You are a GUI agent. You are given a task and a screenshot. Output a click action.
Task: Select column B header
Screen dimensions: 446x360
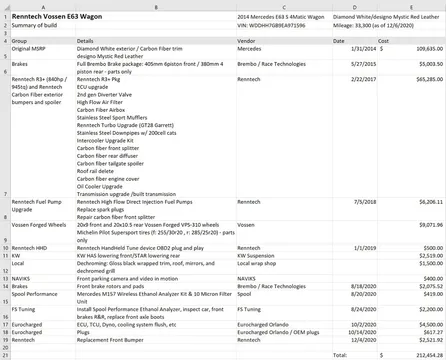click(156, 7)
